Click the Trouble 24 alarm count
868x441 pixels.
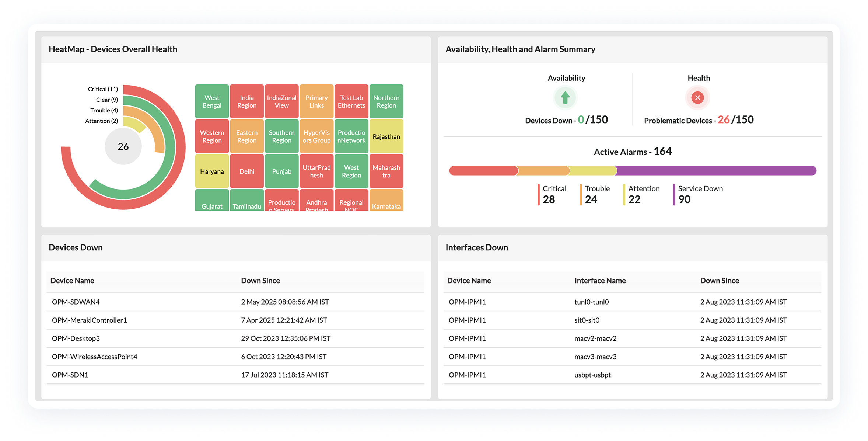(591, 199)
